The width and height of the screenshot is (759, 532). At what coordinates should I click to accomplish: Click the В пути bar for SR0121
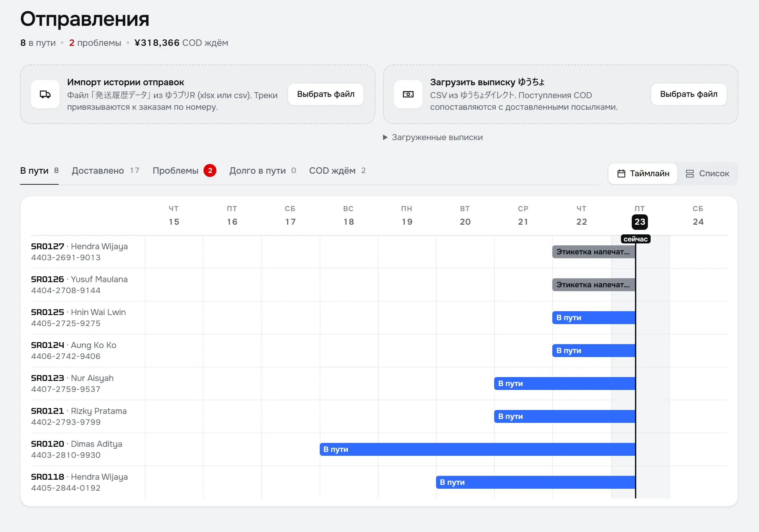click(564, 416)
